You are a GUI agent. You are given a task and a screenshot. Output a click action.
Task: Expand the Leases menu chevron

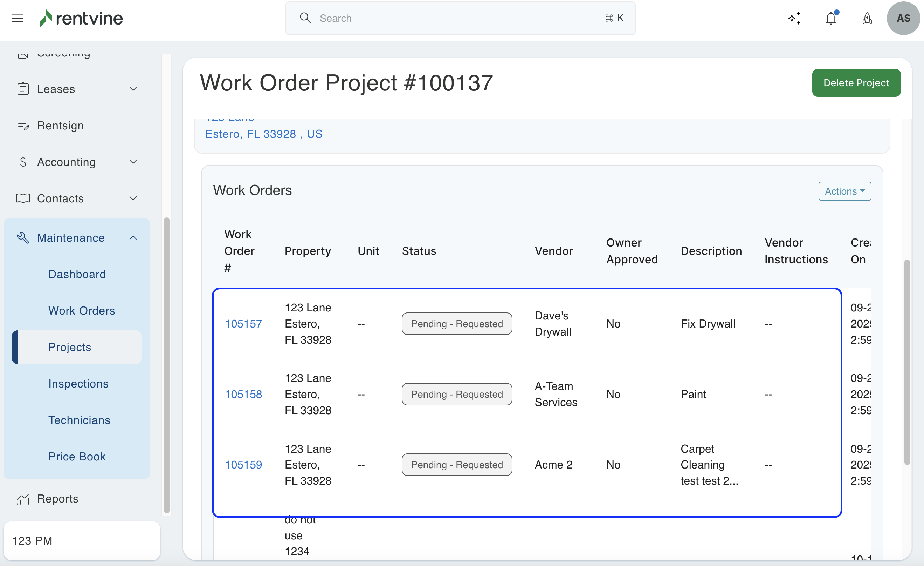coord(133,89)
